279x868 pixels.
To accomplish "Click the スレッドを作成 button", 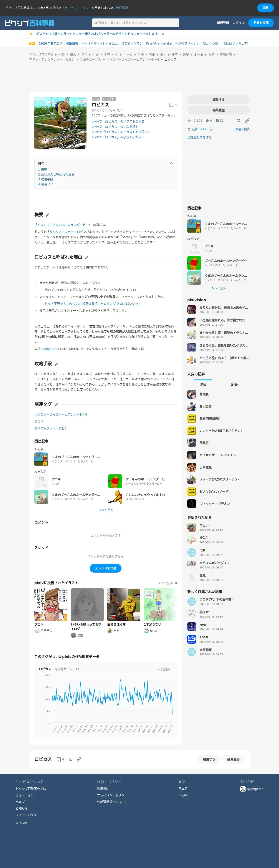I will click(105, 568).
